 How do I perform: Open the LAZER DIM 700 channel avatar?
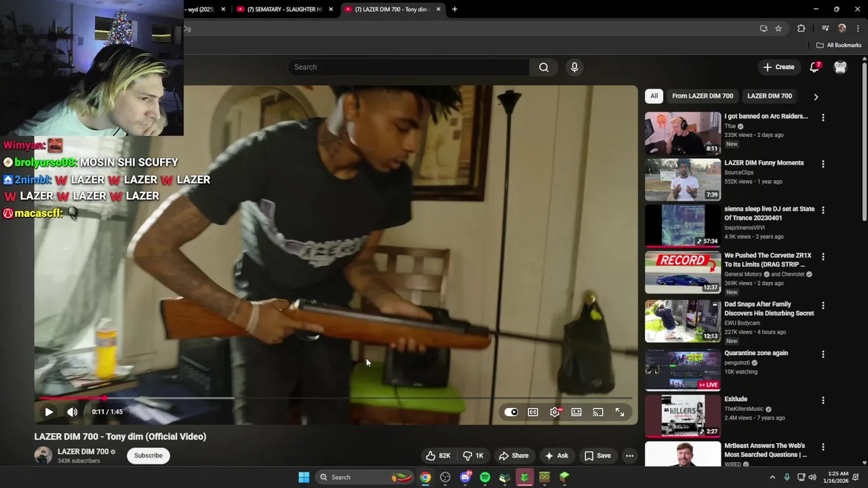[43, 455]
